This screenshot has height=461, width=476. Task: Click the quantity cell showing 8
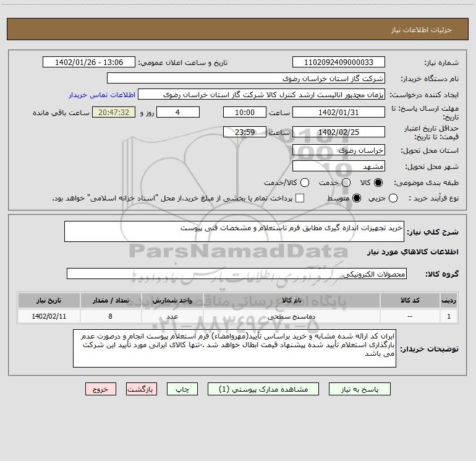[x=111, y=316]
